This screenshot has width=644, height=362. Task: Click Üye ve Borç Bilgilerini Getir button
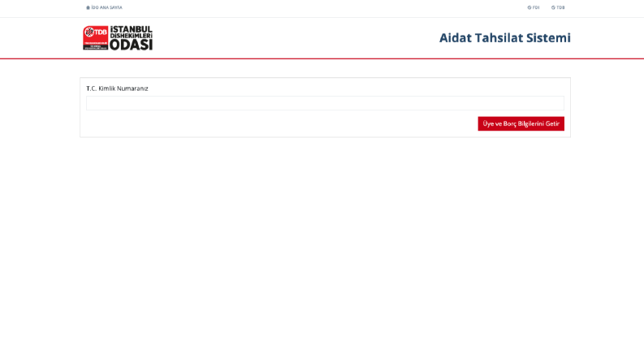click(x=521, y=123)
